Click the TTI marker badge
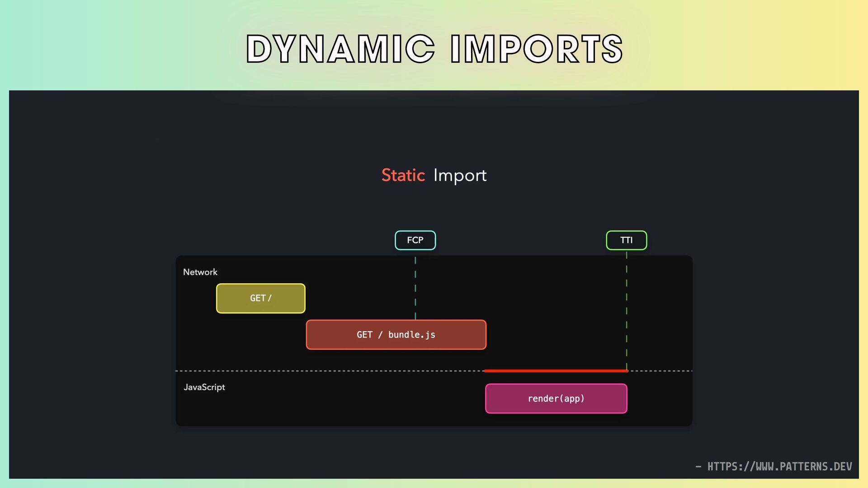Viewport: 868px width, 488px height. pos(626,240)
